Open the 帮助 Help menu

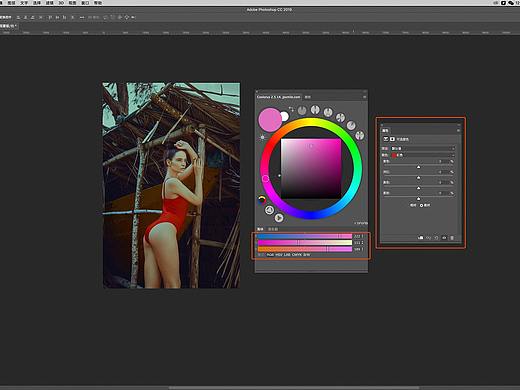98,2
